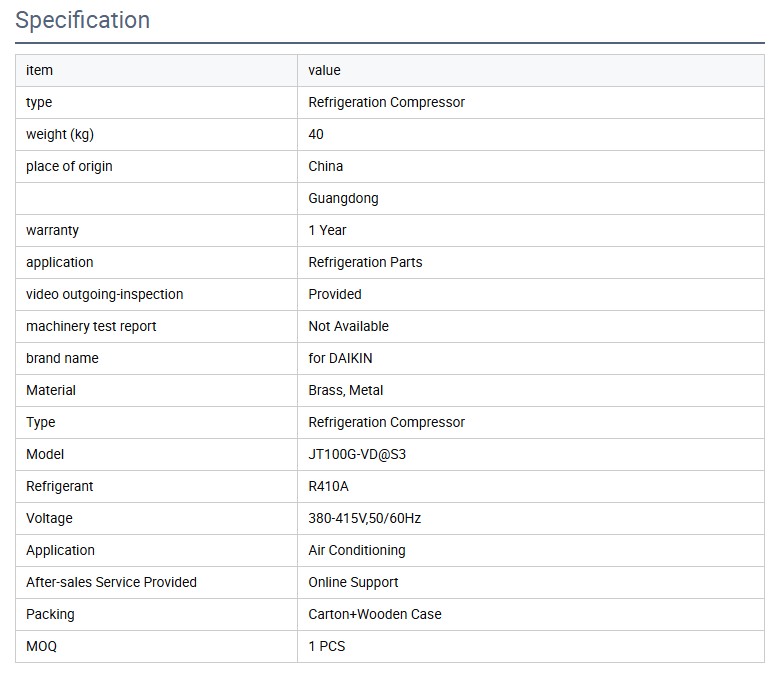The height and width of the screenshot is (673, 775).
Task: Click the Specification section heading
Action: pos(82,20)
